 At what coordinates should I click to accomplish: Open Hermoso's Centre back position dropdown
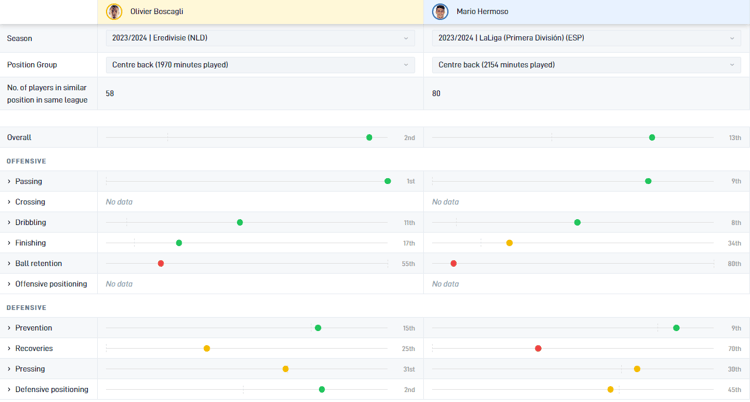(586, 65)
